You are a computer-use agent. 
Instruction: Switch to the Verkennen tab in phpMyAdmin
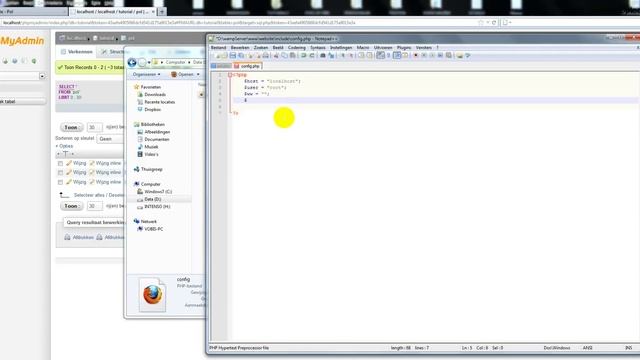[77, 52]
